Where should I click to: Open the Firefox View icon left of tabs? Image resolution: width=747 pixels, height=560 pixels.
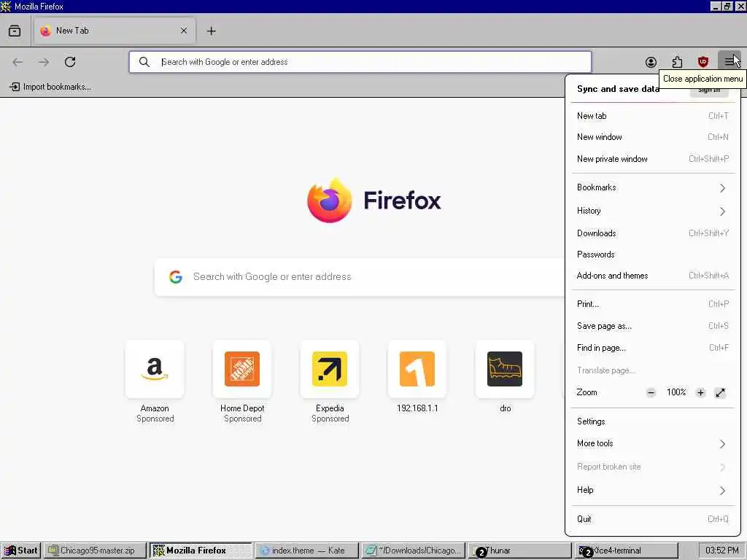tap(15, 31)
